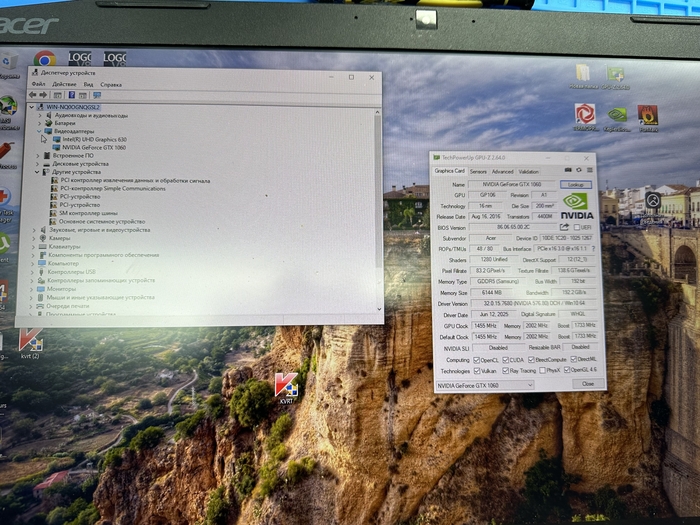The height and width of the screenshot is (525, 700).
Task: Click the BIOS export share icon in GPU-Z
Action: 564,227
